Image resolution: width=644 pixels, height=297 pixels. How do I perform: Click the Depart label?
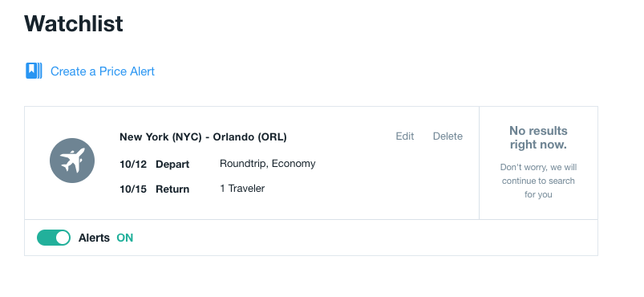pos(172,164)
